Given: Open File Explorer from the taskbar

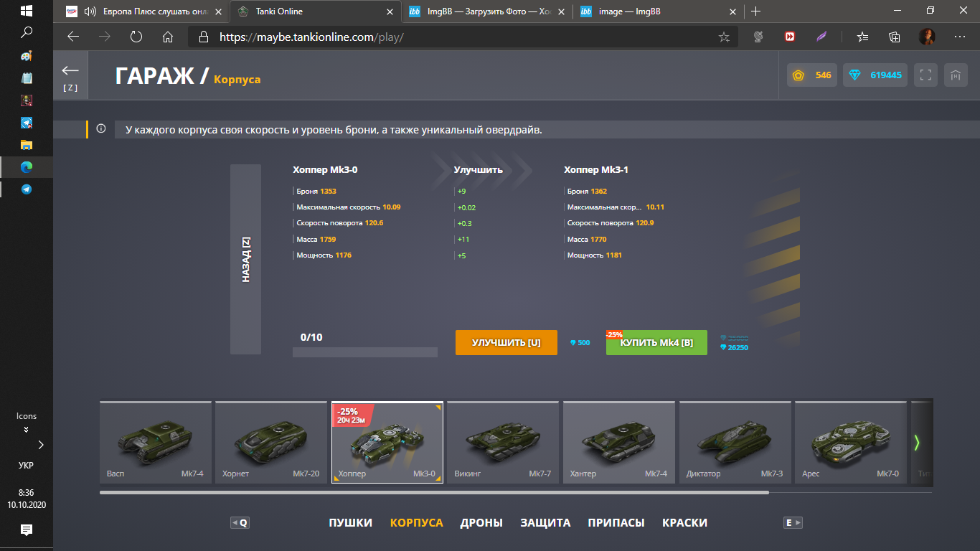Looking at the screenshot, I should 27,144.
